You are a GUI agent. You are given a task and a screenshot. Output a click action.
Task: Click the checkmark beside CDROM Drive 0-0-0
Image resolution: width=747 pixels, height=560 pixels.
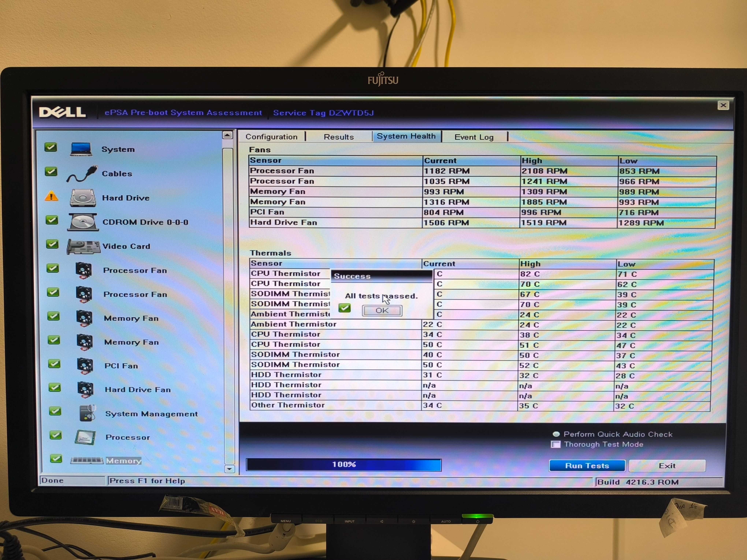click(52, 220)
